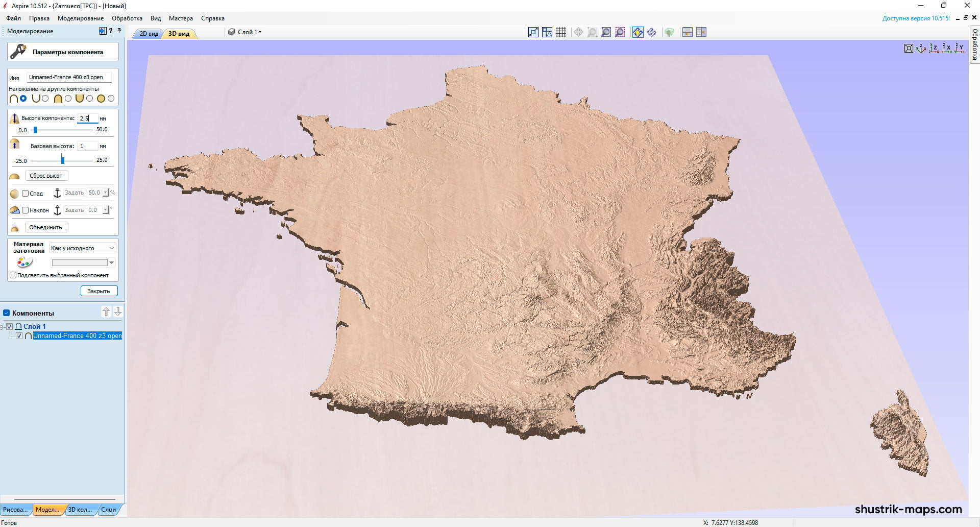The height and width of the screenshot is (527, 980).
Task: Pin the Моделирование panel
Action: coord(119,31)
